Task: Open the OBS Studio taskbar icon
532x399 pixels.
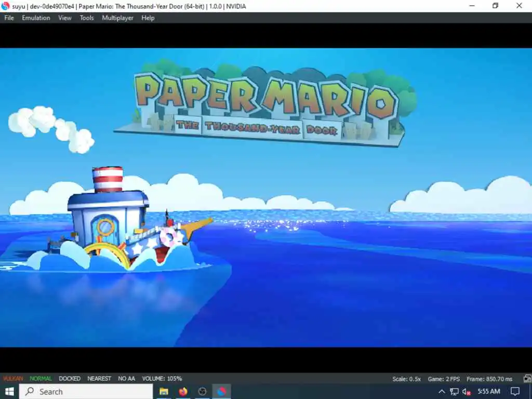Action: point(202,392)
